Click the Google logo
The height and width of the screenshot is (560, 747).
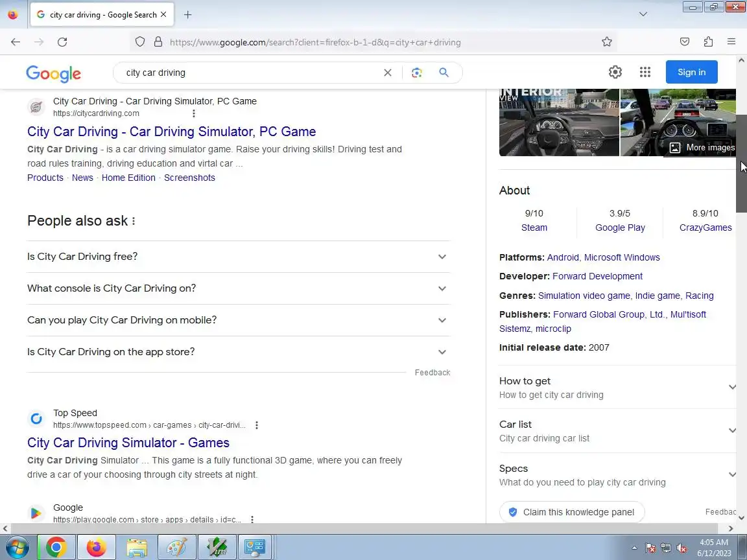coord(53,73)
